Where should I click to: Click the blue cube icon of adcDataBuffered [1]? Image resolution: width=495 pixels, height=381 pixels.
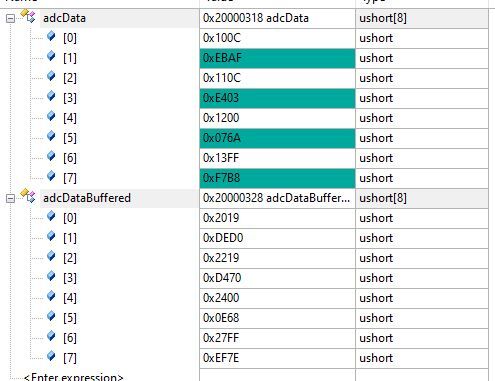tap(51, 236)
